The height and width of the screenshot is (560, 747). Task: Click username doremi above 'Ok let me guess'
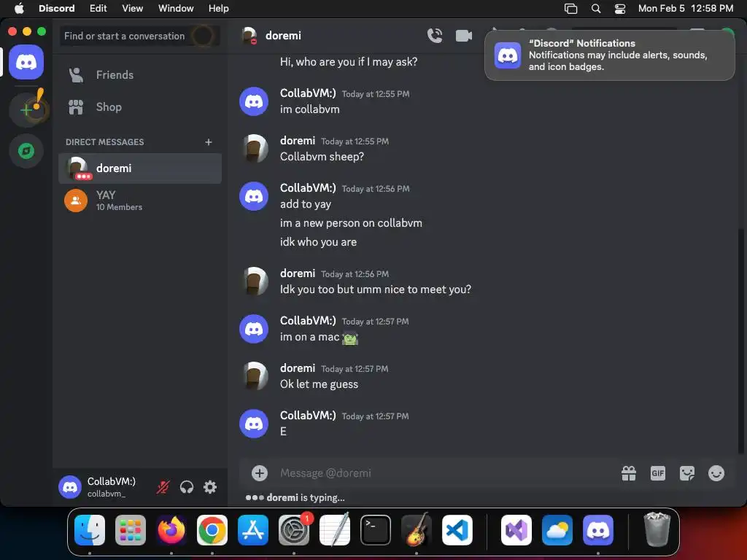click(298, 368)
